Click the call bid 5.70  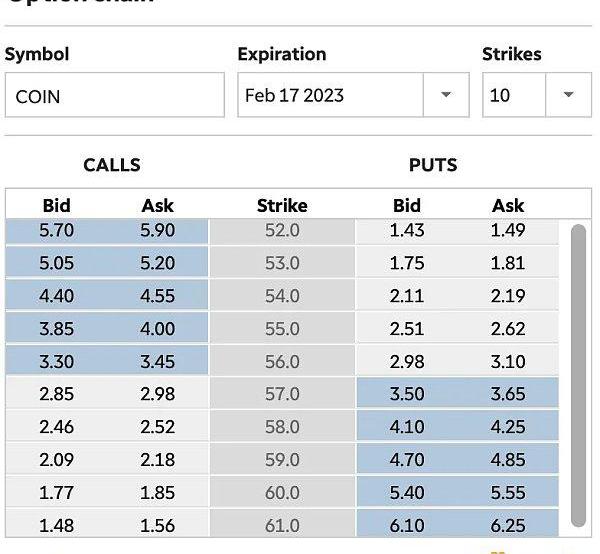(56, 231)
